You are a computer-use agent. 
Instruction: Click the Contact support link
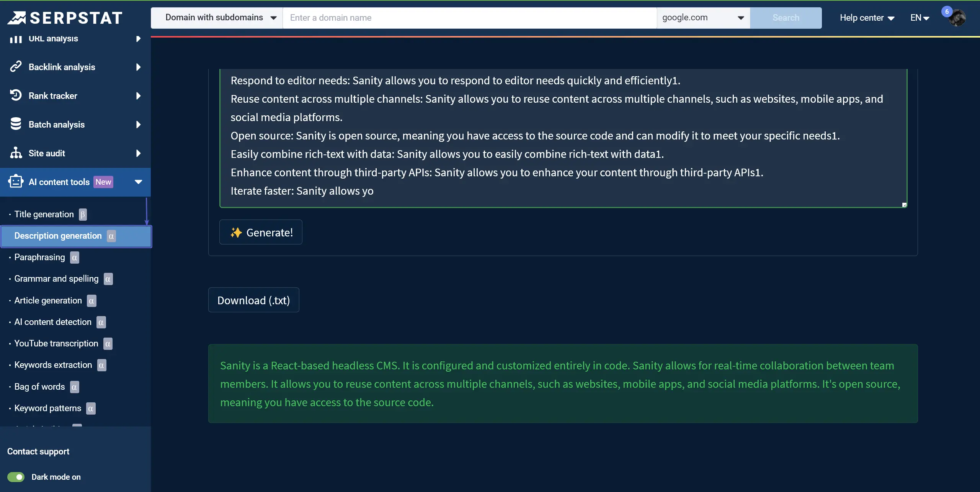[38, 451]
